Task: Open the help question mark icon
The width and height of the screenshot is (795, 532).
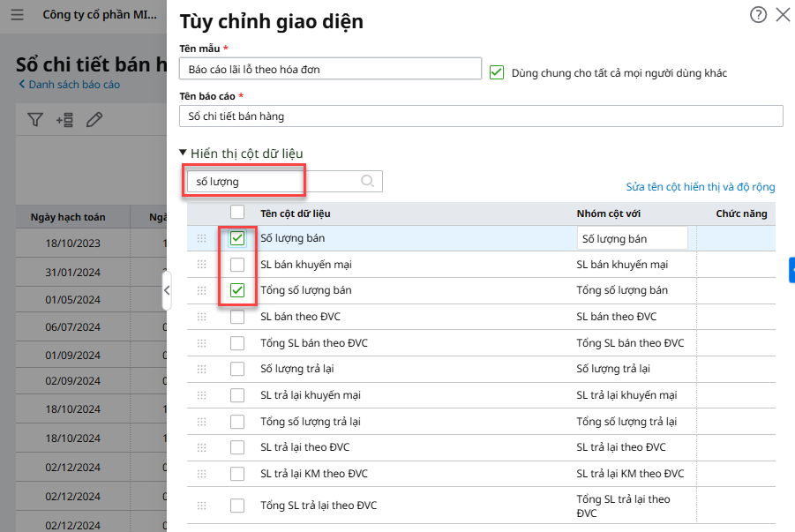Action: point(758,15)
